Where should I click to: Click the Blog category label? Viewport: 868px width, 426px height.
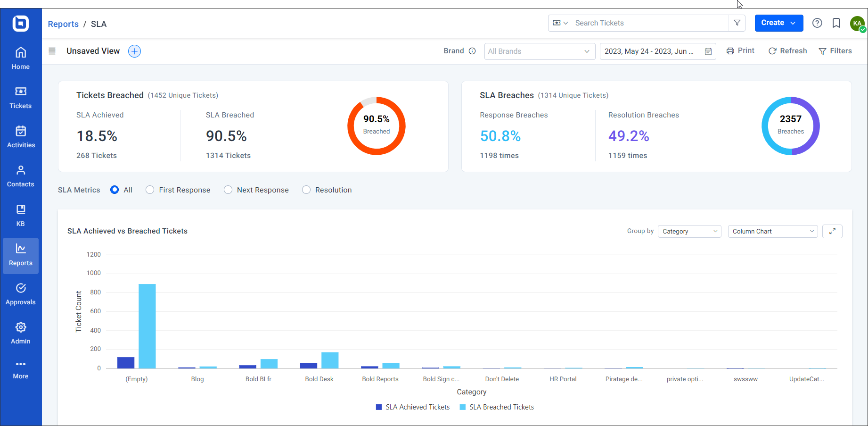(197, 379)
